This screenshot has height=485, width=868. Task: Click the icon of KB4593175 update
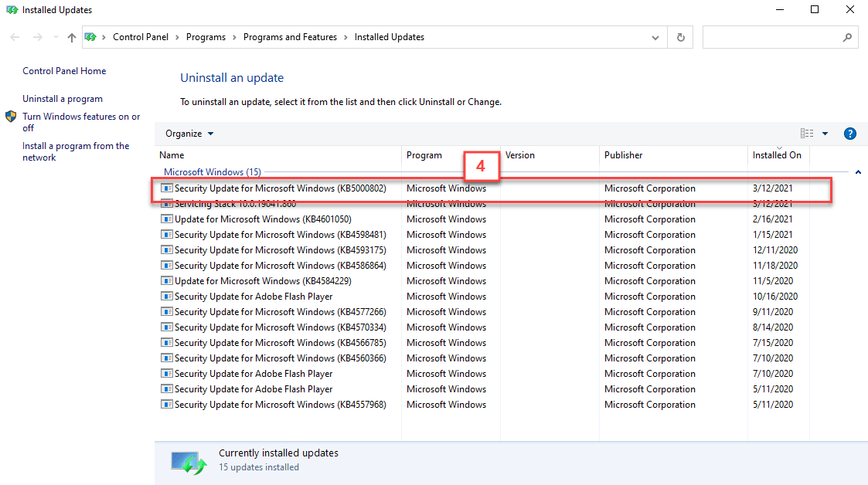pyautogui.click(x=167, y=250)
